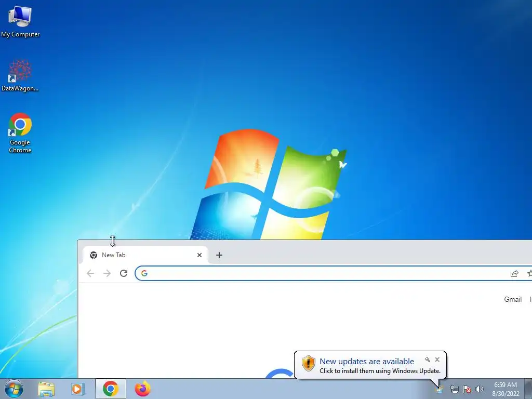532x399 pixels.
Task: Select the DataWagon desktop shortcut
Action: (20, 76)
